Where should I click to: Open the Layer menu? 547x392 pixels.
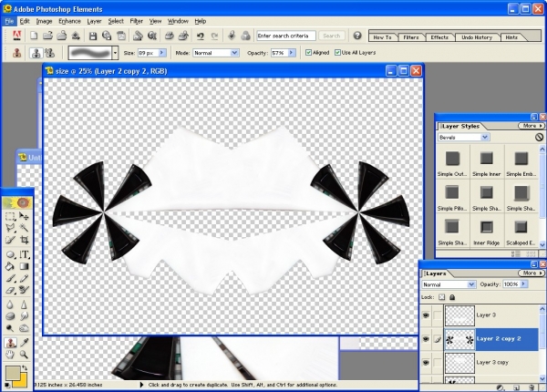(x=94, y=21)
